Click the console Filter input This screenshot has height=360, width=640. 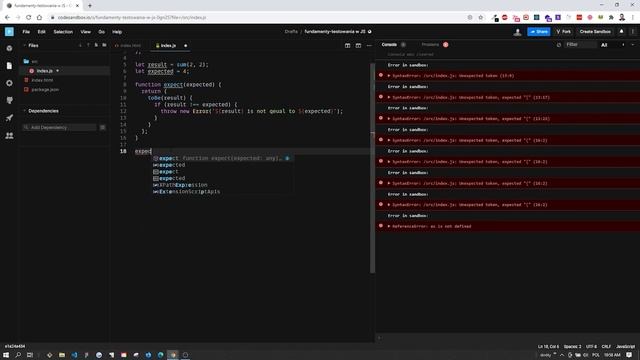(580, 44)
